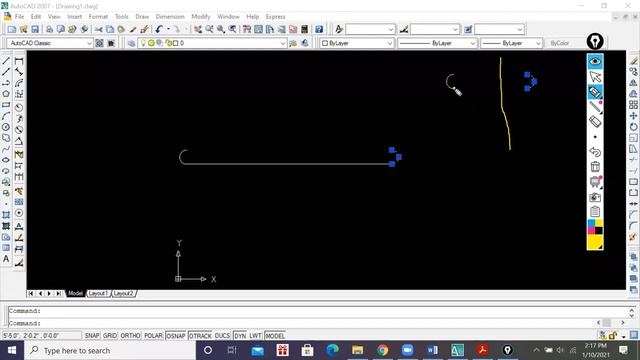Open the AutoCAD Classic workspace dropdown
Screen dimensions: 640x360
(50, 43)
